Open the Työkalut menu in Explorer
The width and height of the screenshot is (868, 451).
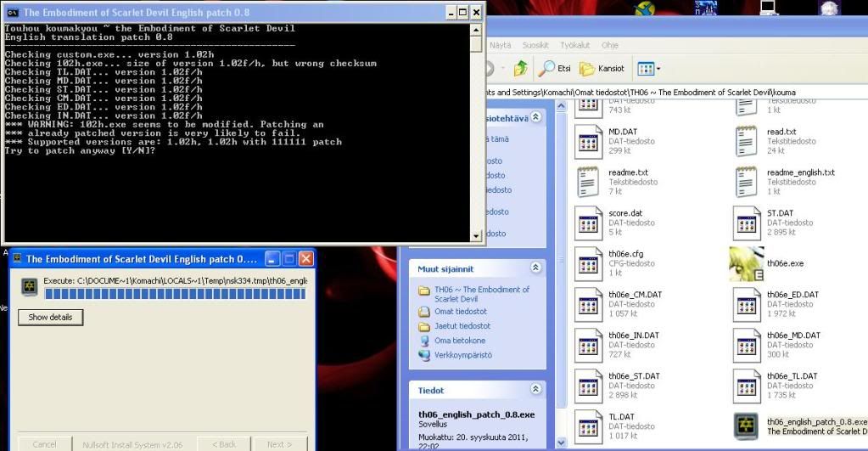[x=574, y=45]
